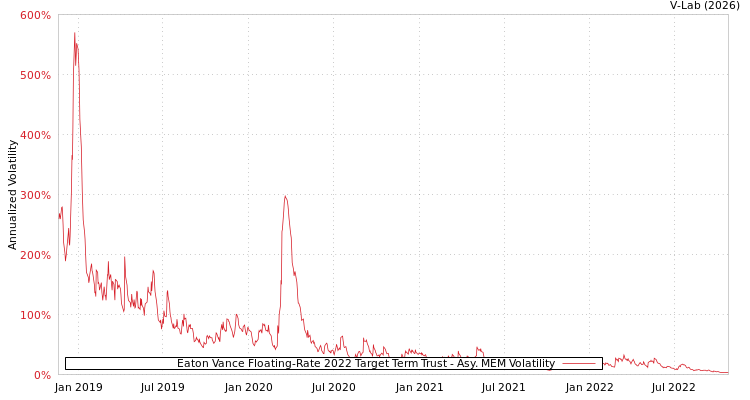Click the Annualized Volatility axis title
Image resolution: width=750 pixels, height=400 pixels.
[12, 195]
